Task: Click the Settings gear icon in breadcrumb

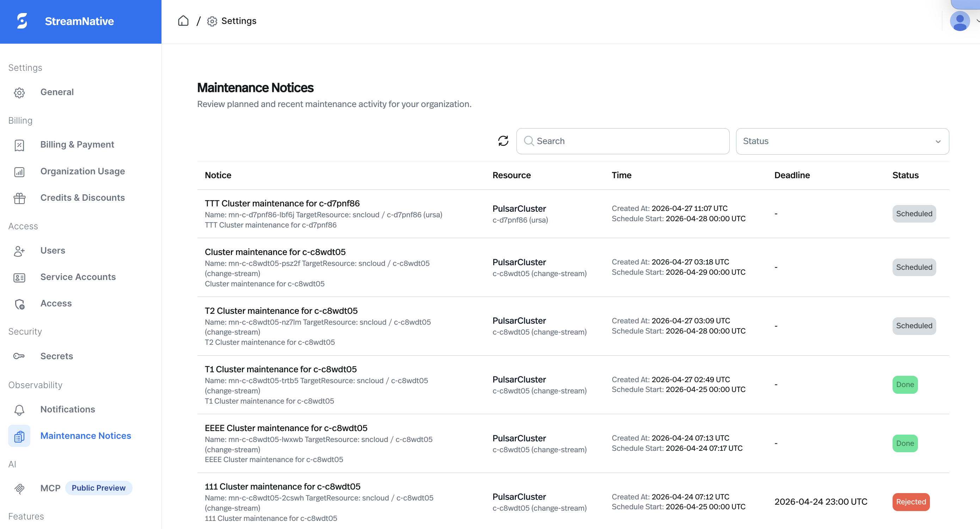Action: coord(212,21)
